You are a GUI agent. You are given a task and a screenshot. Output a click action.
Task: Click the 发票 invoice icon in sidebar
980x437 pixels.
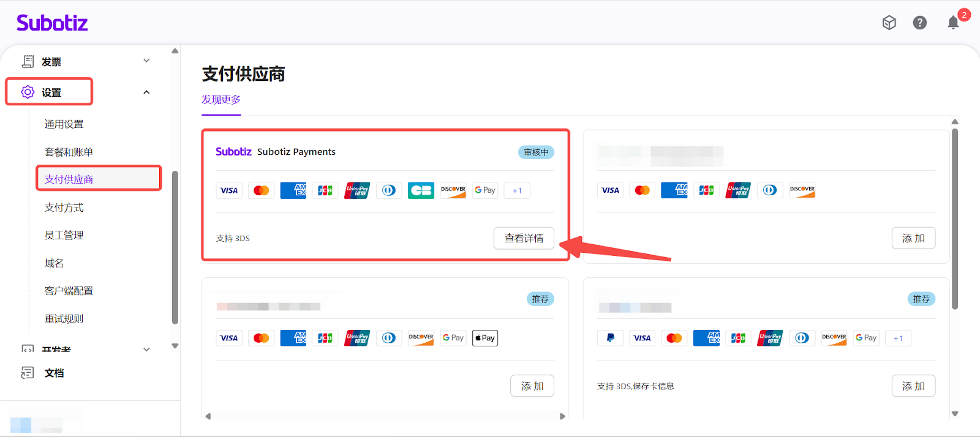28,61
